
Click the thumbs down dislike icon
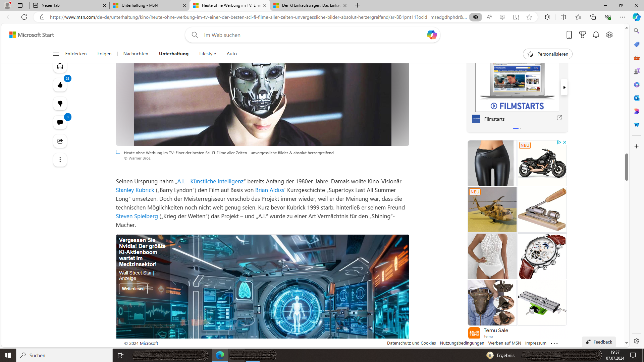60,104
